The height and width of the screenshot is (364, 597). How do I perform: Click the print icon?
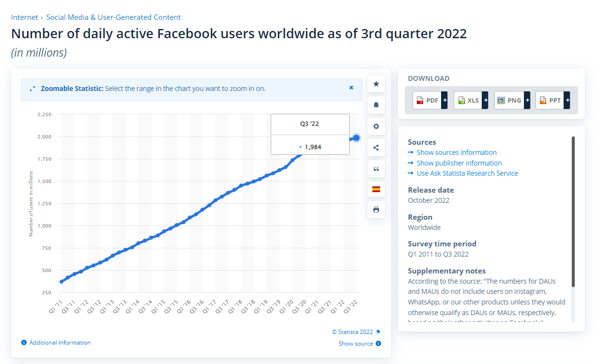[376, 210]
